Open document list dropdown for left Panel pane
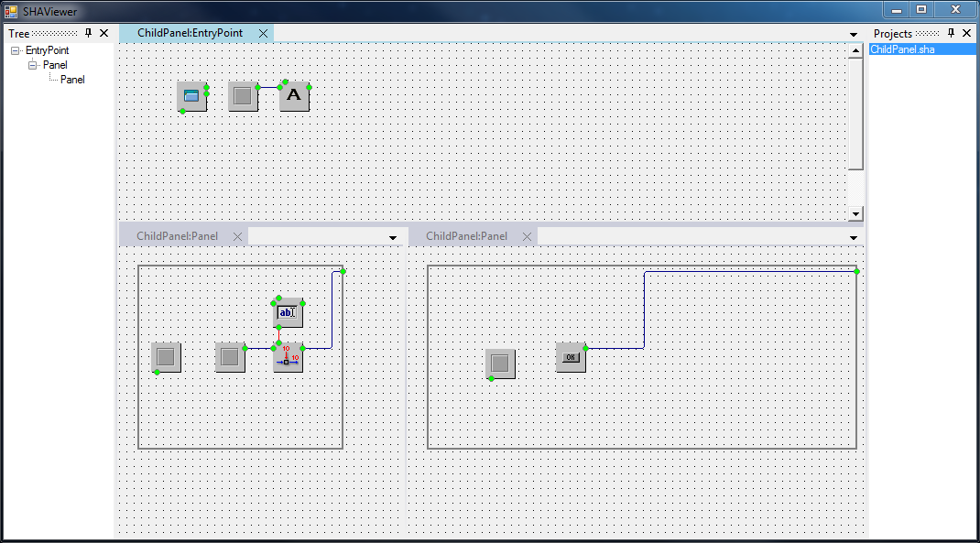The height and width of the screenshot is (543, 980). 393,237
